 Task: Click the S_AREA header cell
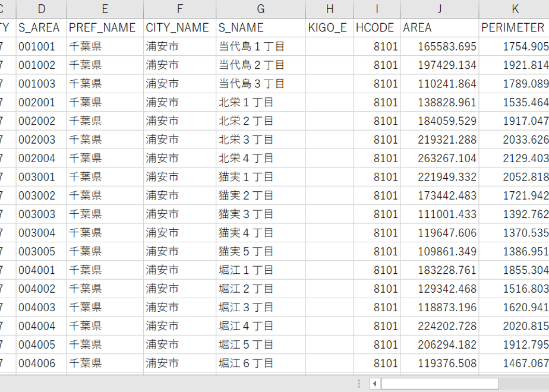tap(42, 28)
